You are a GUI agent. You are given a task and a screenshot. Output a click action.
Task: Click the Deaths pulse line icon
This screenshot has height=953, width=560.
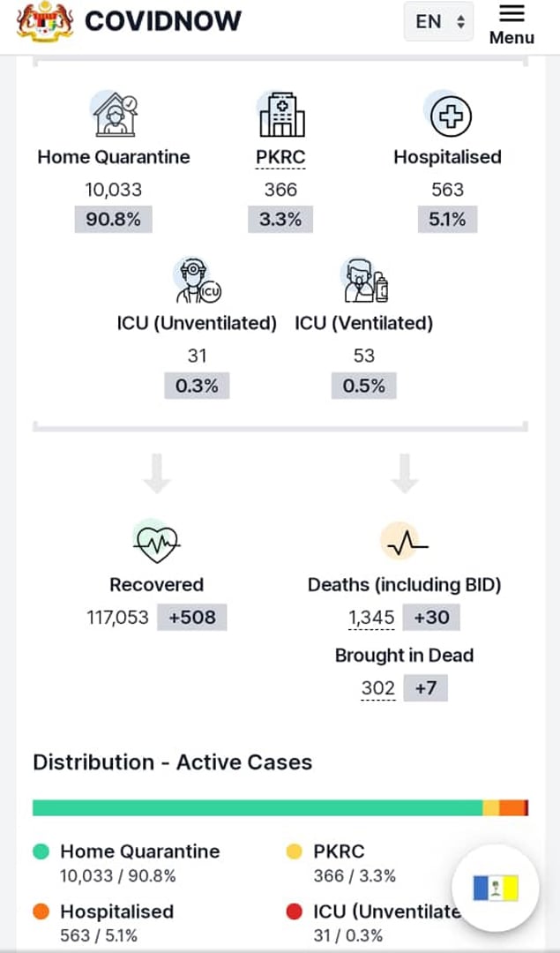click(405, 542)
